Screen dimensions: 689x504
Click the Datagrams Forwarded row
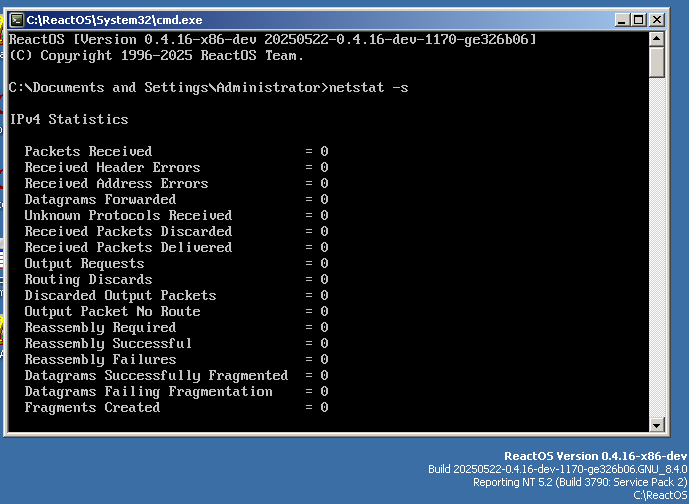coord(176,199)
